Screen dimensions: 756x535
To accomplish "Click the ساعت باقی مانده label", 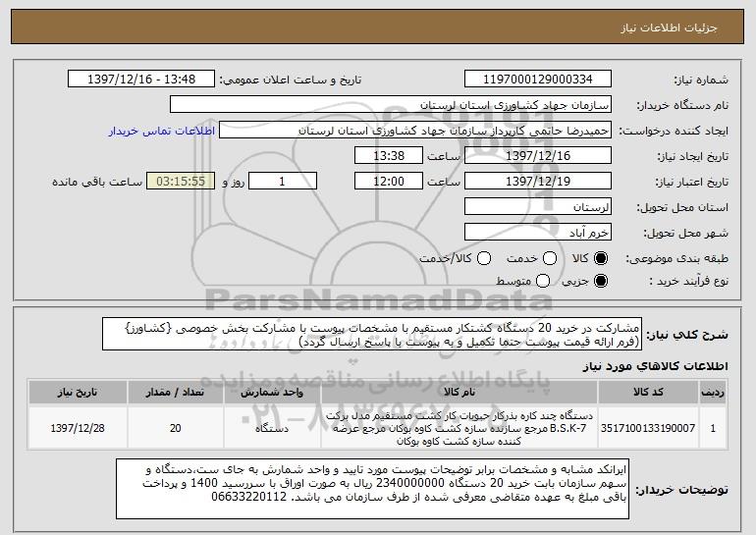I will 97,182.
